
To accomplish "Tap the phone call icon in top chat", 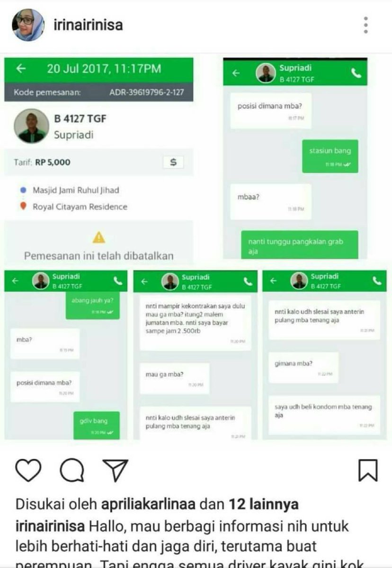I will point(356,73).
